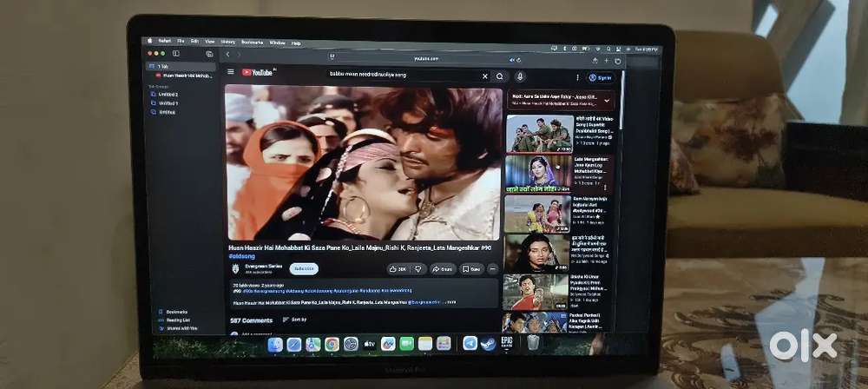
Task: Open Safari compass icon in Dock
Action: coord(294,344)
